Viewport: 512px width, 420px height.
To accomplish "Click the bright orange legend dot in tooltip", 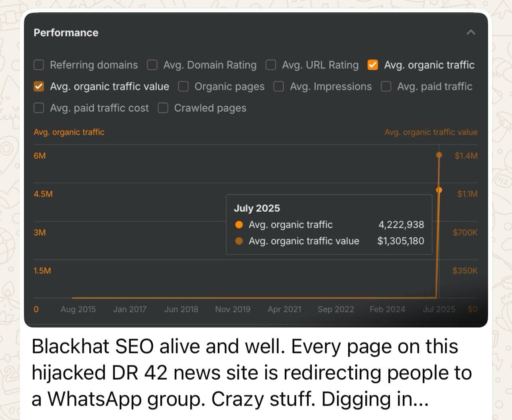I will point(239,225).
